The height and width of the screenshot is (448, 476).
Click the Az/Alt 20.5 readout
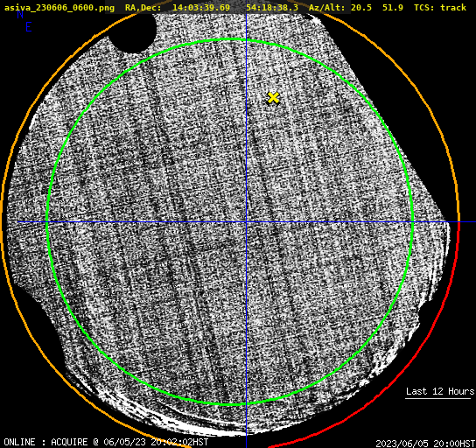pyautogui.click(x=340, y=7)
